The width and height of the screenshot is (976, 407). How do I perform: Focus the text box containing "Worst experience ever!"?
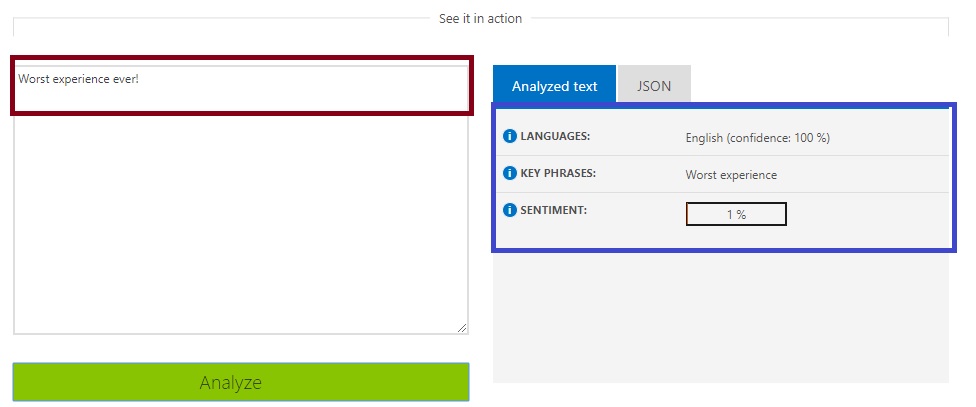(241, 200)
